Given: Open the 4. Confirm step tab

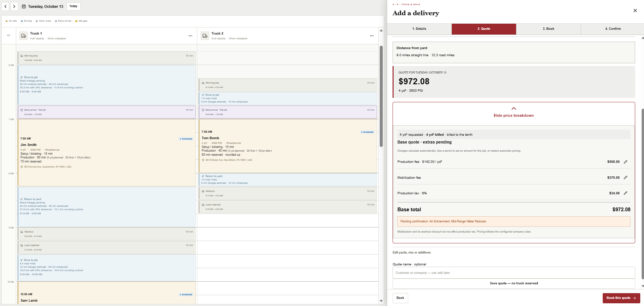Looking at the screenshot, I should 613,29.
